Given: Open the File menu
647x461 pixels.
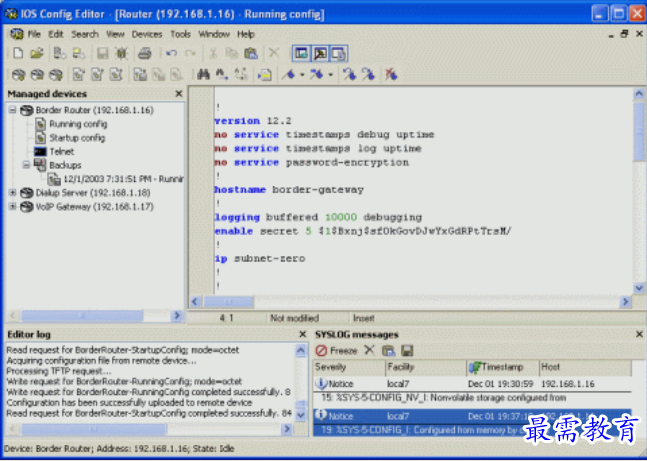Looking at the screenshot, I should (x=34, y=34).
